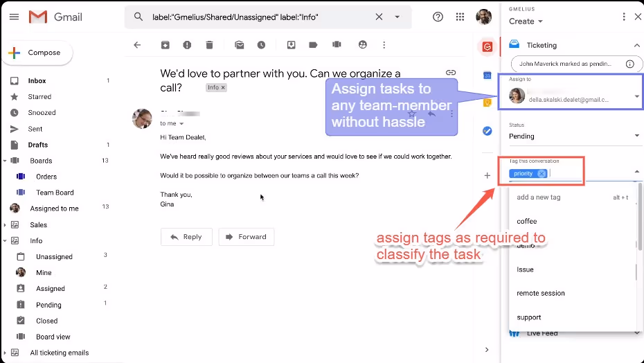Open the Google apps grid

point(460,17)
